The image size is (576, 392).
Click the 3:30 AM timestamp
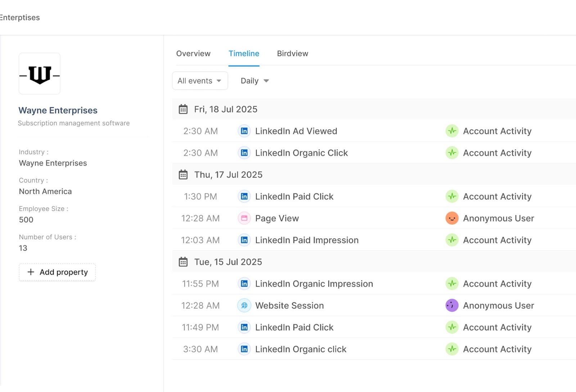point(200,349)
